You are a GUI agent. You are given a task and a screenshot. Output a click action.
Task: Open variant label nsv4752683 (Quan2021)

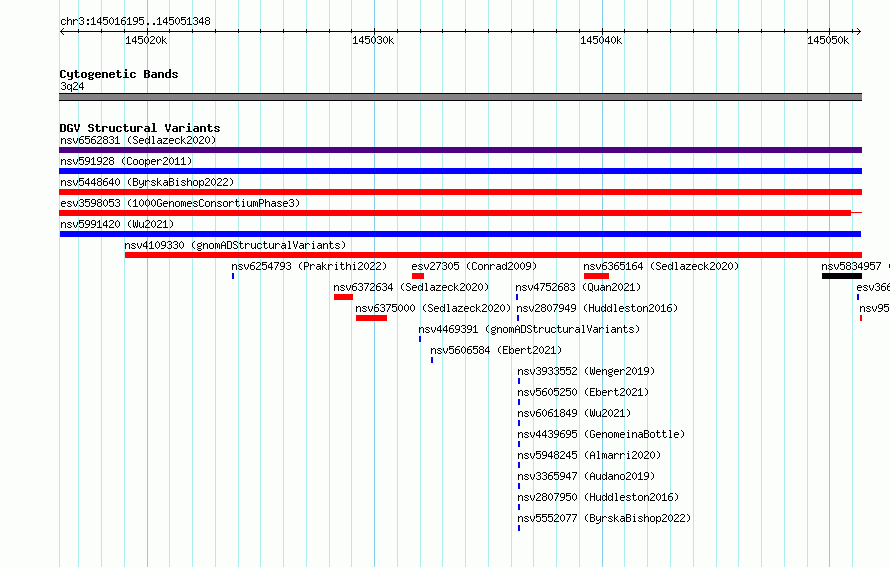click(x=578, y=287)
